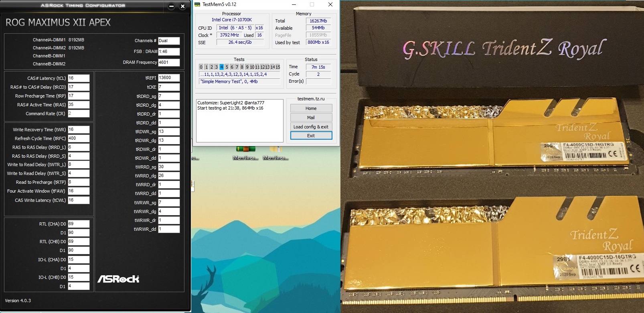Click Load config & exit button
The width and height of the screenshot is (644, 313).
[311, 127]
